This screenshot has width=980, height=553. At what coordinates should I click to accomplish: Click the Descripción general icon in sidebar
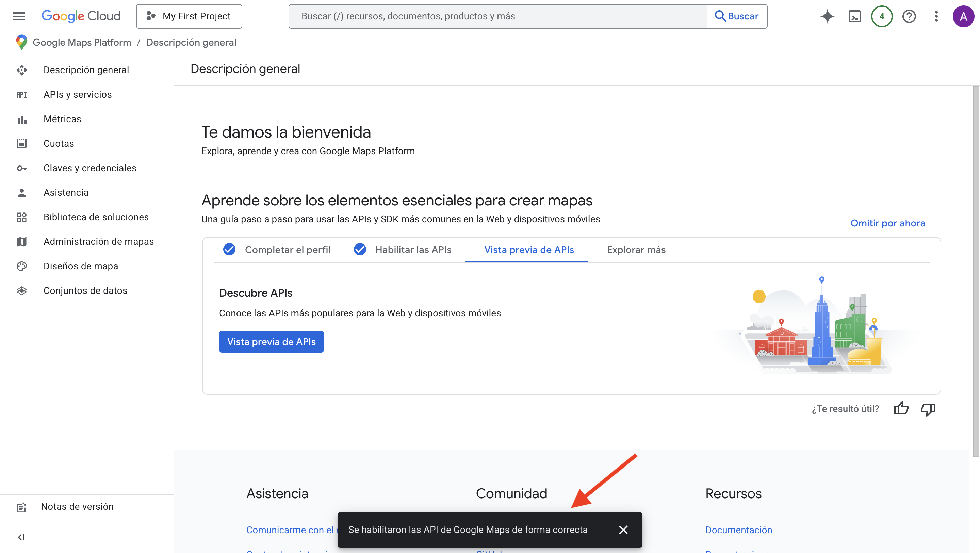pyautogui.click(x=22, y=70)
